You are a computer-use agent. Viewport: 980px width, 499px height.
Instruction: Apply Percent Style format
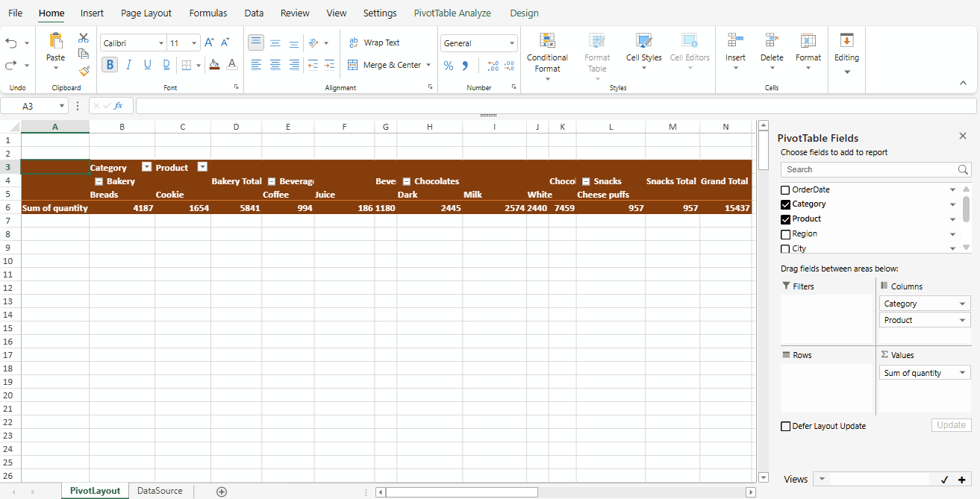pyautogui.click(x=449, y=66)
